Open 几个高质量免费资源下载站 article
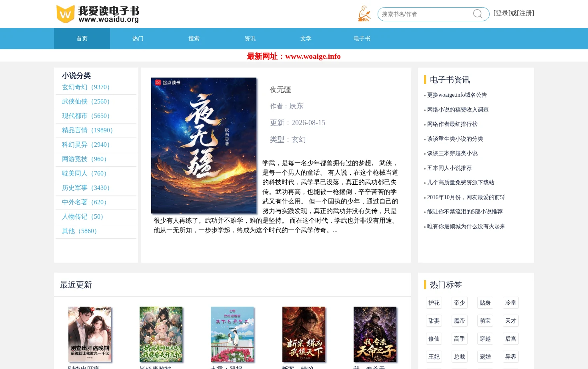The width and height of the screenshot is (588, 369). [460, 183]
